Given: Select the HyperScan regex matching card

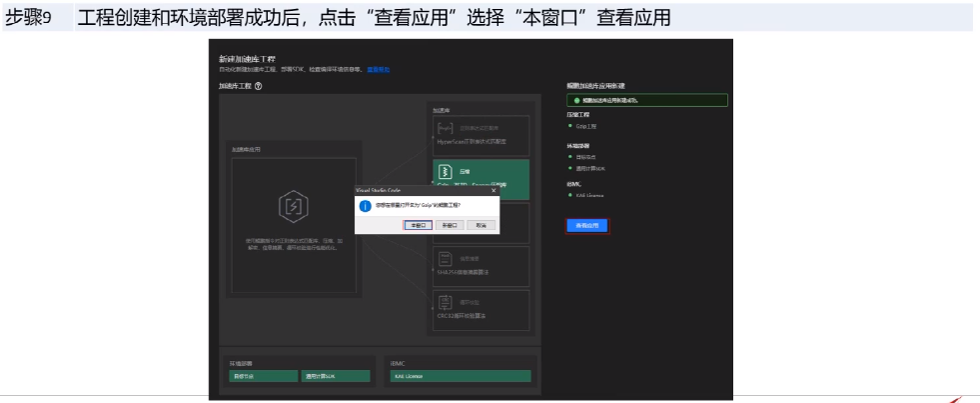Looking at the screenshot, I should pos(482,135).
